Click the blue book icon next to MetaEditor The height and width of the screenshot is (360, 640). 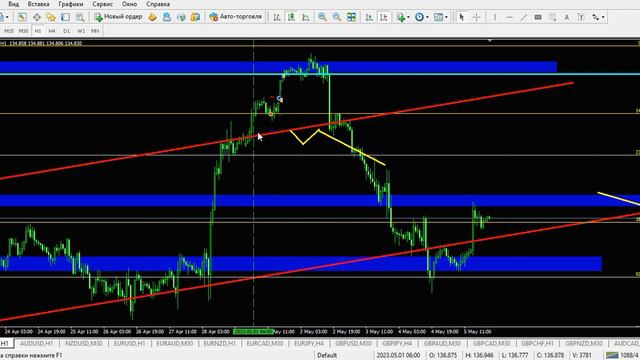[167, 17]
